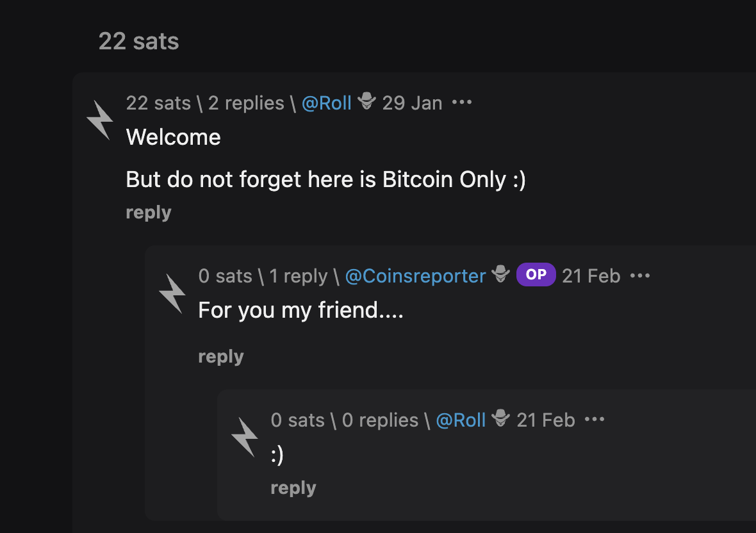Reply to the "Bitcoin Only" comment

click(x=149, y=213)
